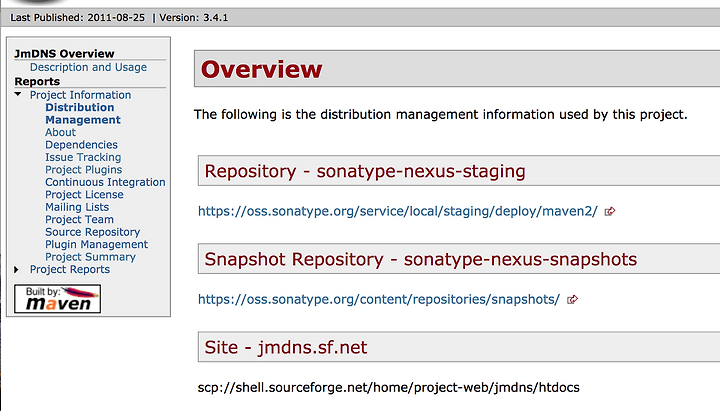The height and width of the screenshot is (411, 720).
Task: View the Project Team page
Action: [x=79, y=219]
